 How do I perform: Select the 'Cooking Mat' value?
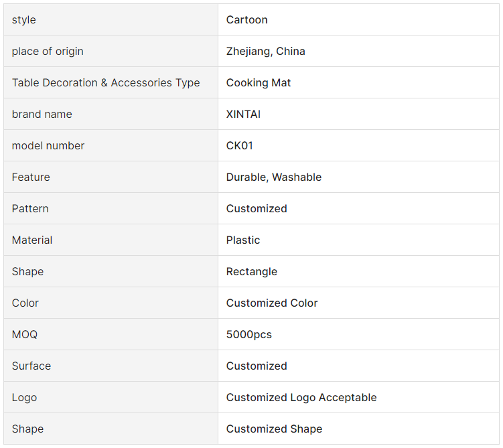(x=259, y=83)
